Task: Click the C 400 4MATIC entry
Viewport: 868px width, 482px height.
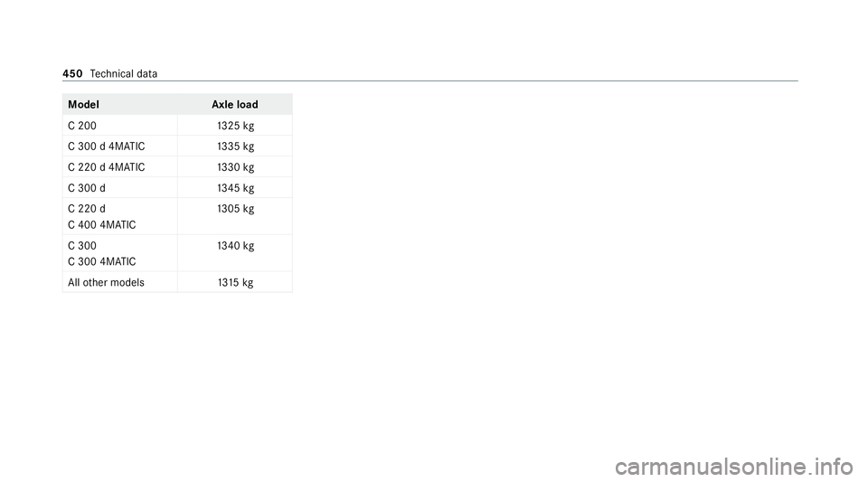Action: (x=102, y=224)
